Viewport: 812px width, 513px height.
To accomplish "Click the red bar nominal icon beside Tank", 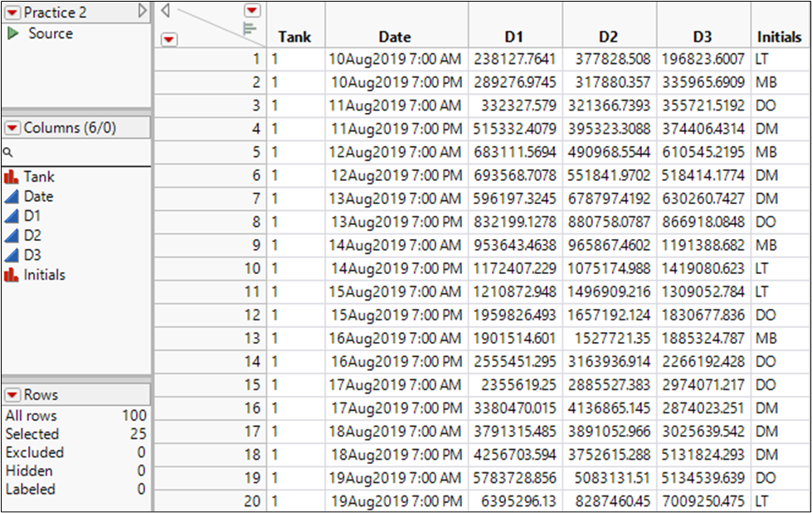I will pyautogui.click(x=11, y=176).
